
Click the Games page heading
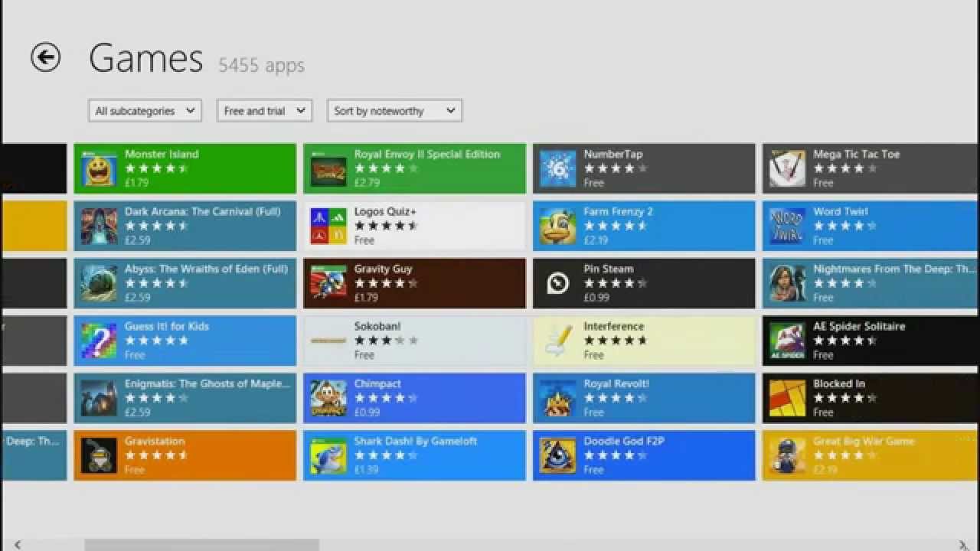coord(145,58)
